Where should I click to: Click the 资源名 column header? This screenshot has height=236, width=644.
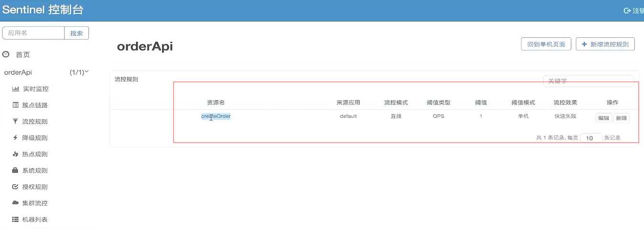pyautogui.click(x=216, y=102)
